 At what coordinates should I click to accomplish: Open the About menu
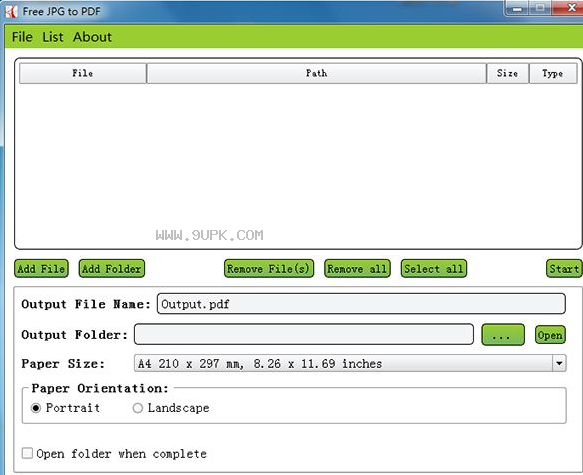(x=92, y=37)
